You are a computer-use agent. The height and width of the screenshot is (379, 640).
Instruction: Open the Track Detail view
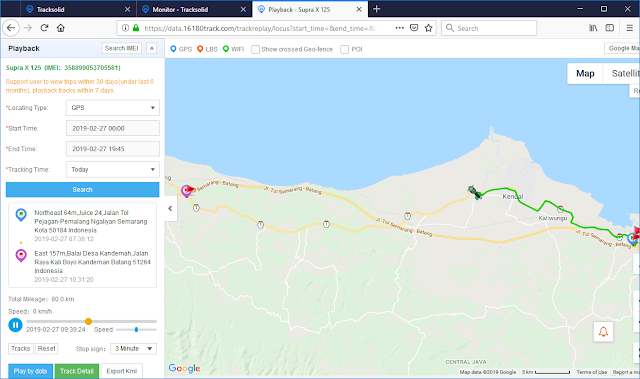pos(77,371)
